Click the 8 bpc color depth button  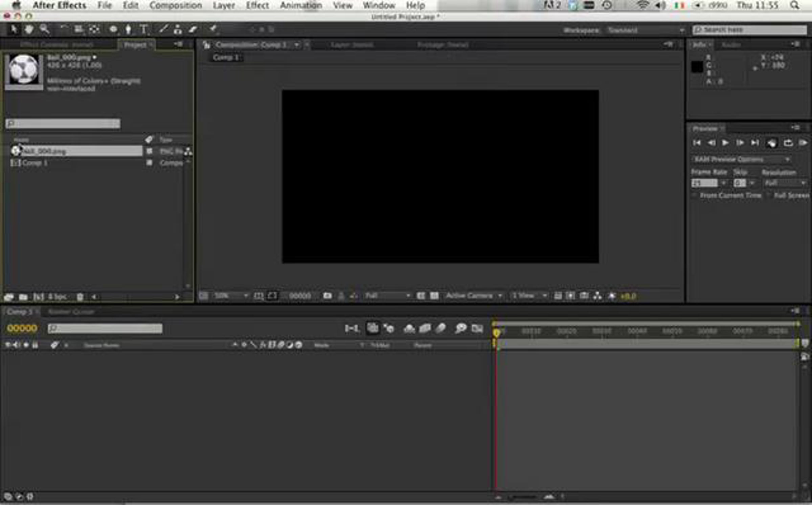tap(57, 297)
